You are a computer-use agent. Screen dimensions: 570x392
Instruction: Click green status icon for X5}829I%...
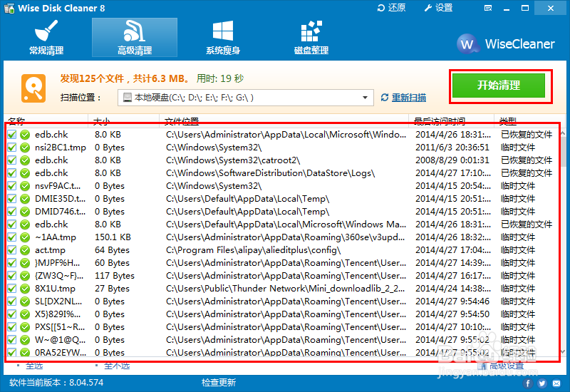tap(25, 314)
